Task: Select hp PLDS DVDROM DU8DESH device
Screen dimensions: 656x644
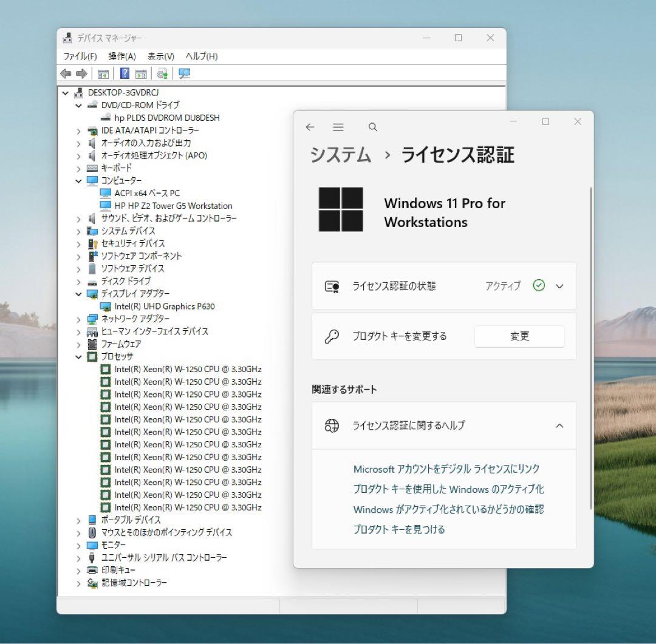Action: [167, 118]
